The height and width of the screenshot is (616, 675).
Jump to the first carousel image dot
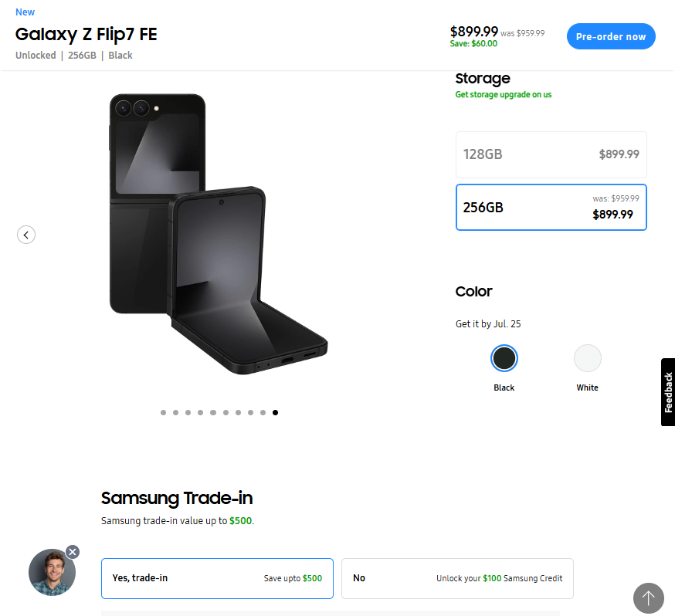click(x=164, y=413)
